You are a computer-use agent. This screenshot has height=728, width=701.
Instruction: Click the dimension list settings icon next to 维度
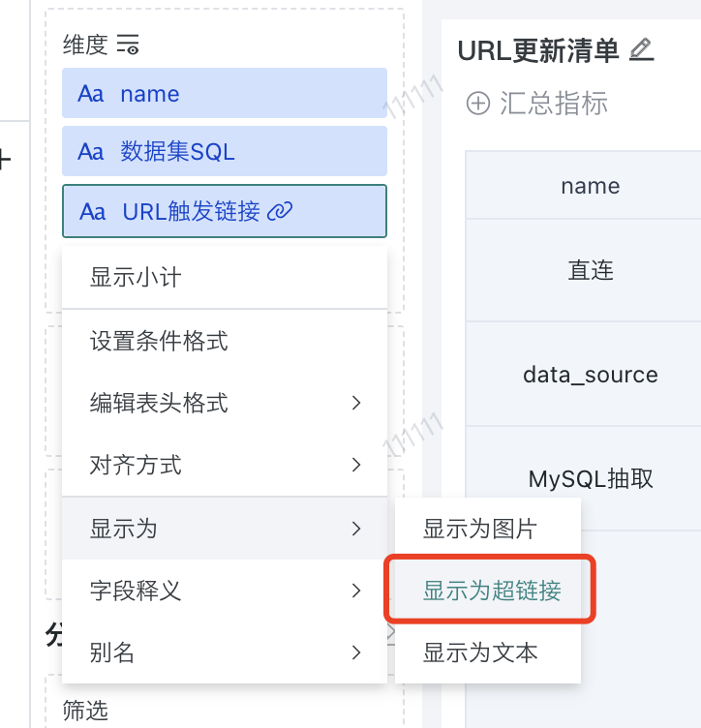(x=128, y=45)
